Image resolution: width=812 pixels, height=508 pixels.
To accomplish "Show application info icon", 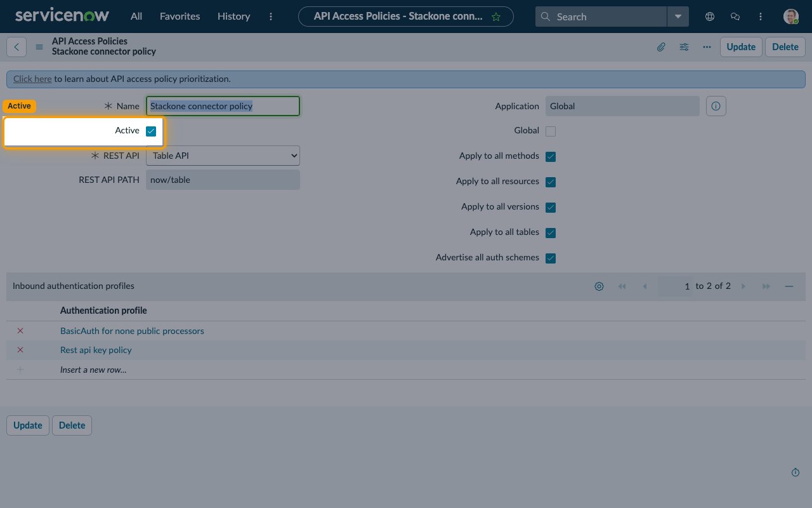I will click(716, 106).
